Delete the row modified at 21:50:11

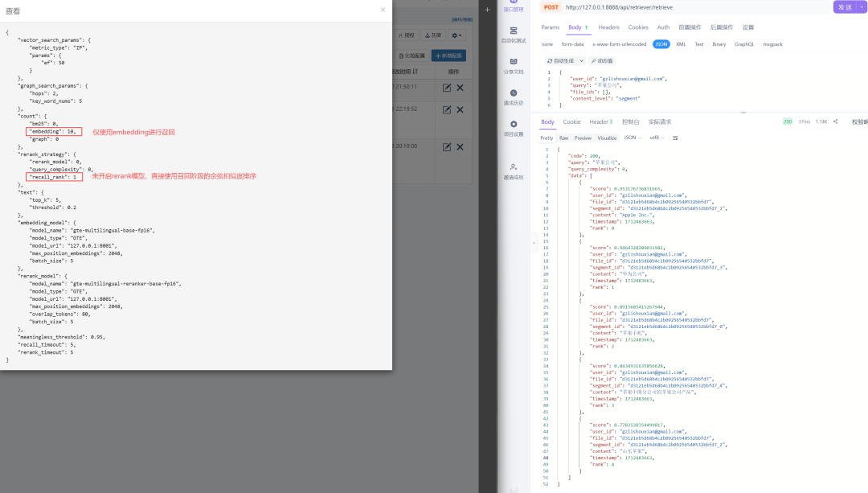pos(460,88)
